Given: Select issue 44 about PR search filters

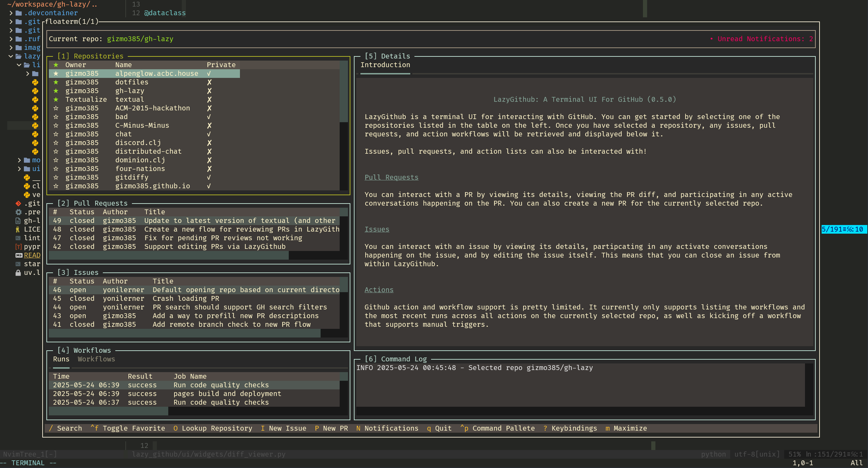Looking at the screenshot, I should pyautogui.click(x=239, y=307).
